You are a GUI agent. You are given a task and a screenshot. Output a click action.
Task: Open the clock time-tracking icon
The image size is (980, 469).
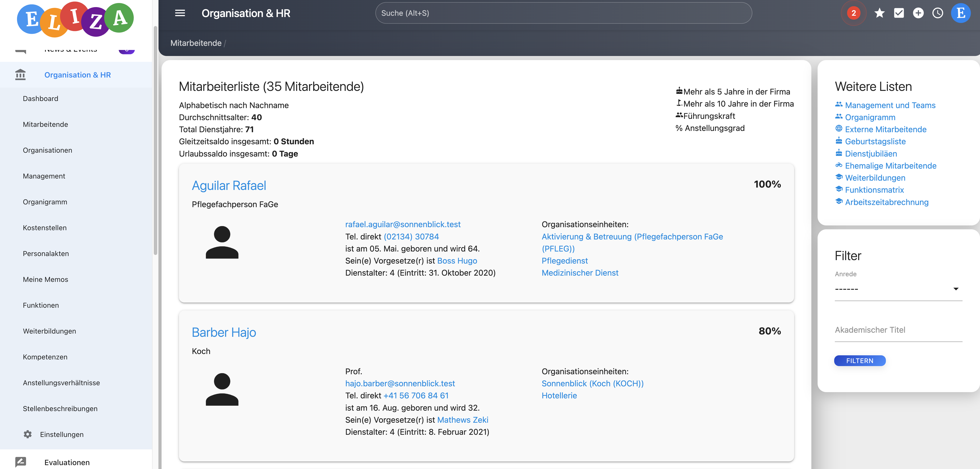937,13
